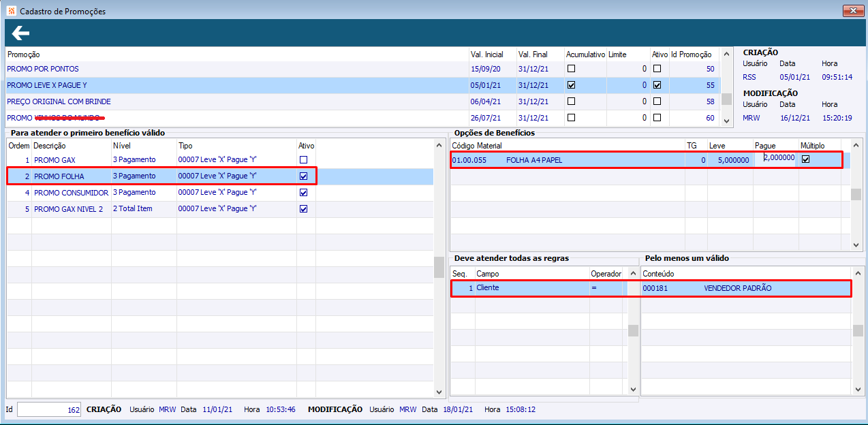Screen dimensions: 868x425
Task: Toggle Ativo checkbox for PROMO GAX
Action: [x=304, y=159]
